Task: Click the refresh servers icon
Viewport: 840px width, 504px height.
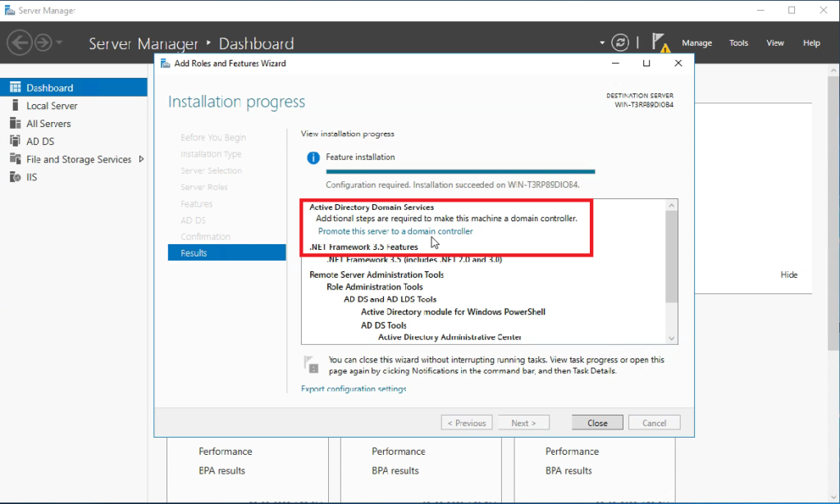Action: click(621, 43)
